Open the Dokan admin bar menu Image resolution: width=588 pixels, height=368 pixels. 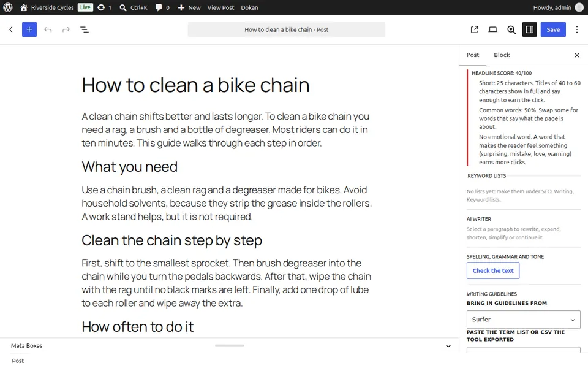click(249, 7)
